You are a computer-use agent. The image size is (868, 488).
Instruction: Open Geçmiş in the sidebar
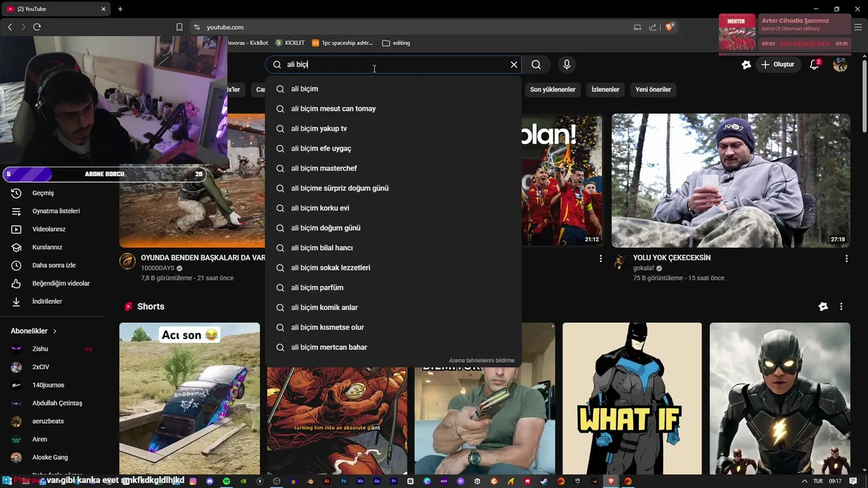tap(43, 193)
